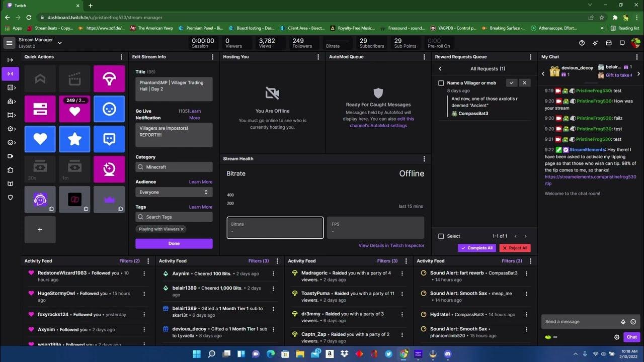Add a new quick action with plus tile
644x362 pixels.
(x=40, y=229)
